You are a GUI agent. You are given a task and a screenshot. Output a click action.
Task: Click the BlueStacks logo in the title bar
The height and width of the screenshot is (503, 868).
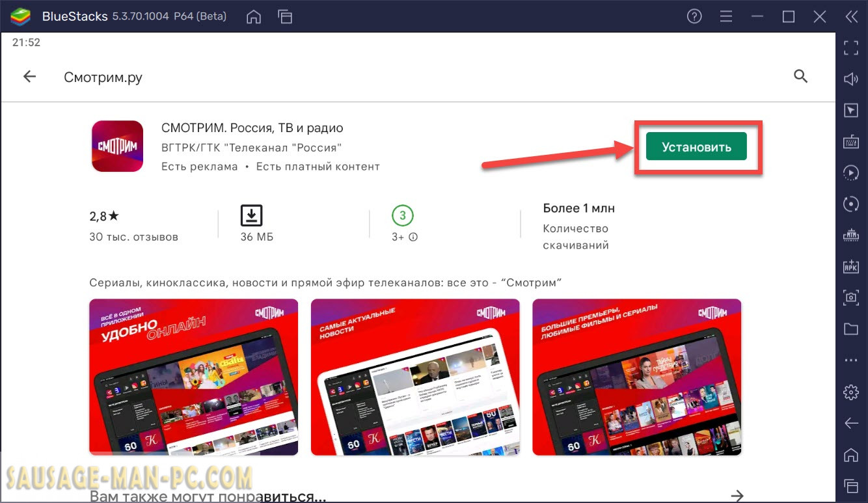click(x=21, y=17)
